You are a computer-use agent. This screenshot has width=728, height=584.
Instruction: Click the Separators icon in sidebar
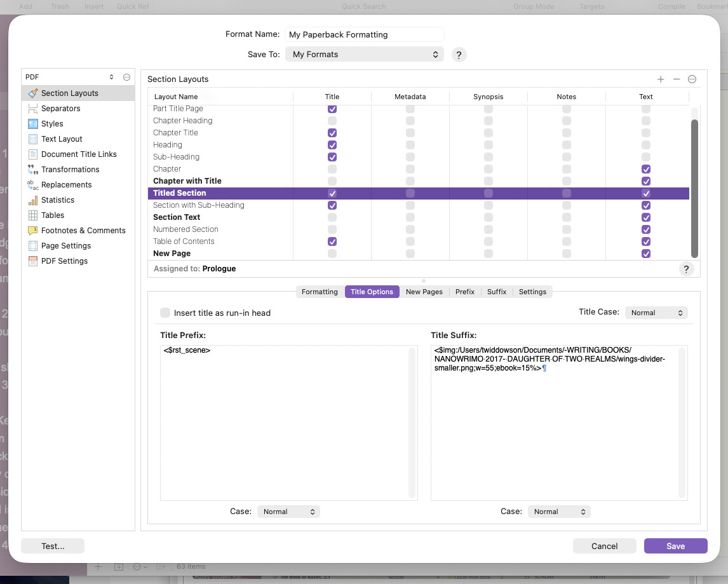[x=33, y=109]
